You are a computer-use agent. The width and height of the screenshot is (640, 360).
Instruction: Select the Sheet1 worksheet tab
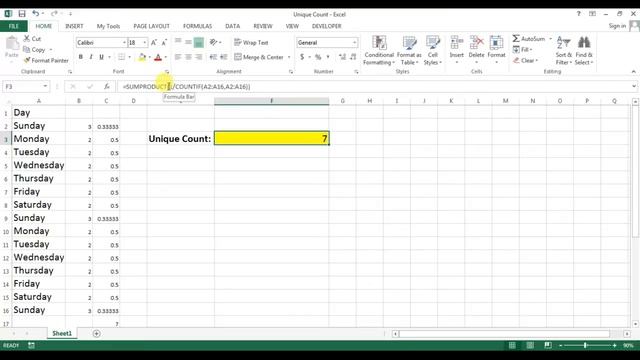tap(62, 333)
